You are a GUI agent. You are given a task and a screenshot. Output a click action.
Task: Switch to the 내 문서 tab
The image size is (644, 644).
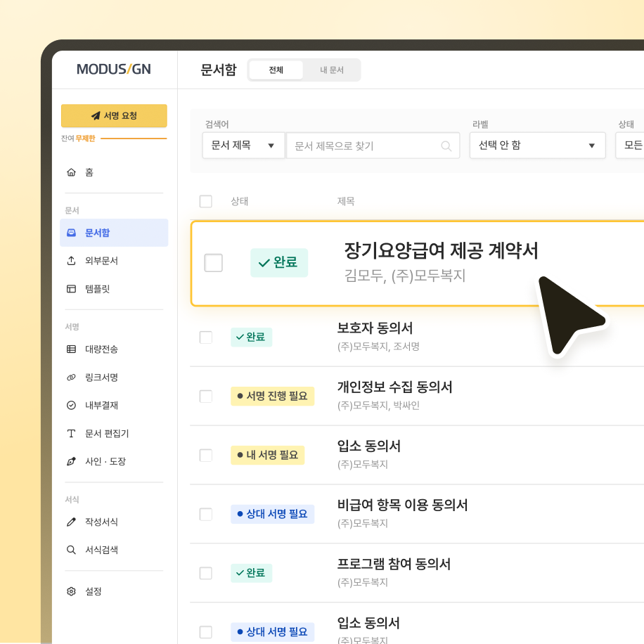331,70
